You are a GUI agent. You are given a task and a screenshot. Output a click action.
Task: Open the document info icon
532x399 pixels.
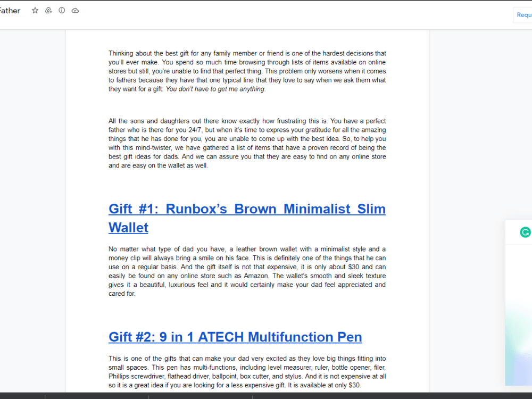click(62, 11)
